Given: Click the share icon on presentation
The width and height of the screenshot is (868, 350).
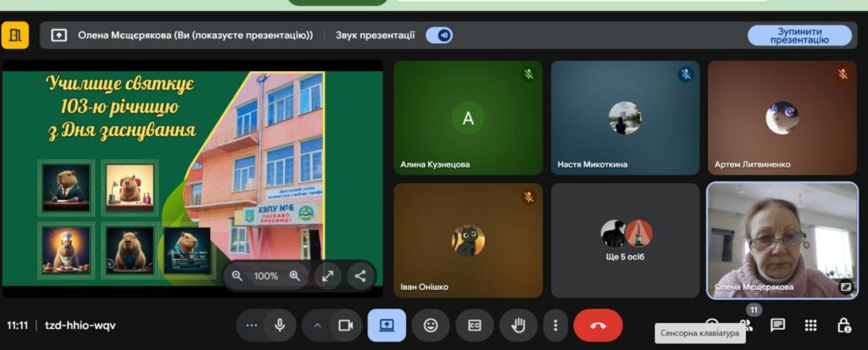Looking at the screenshot, I should pyautogui.click(x=360, y=275).
